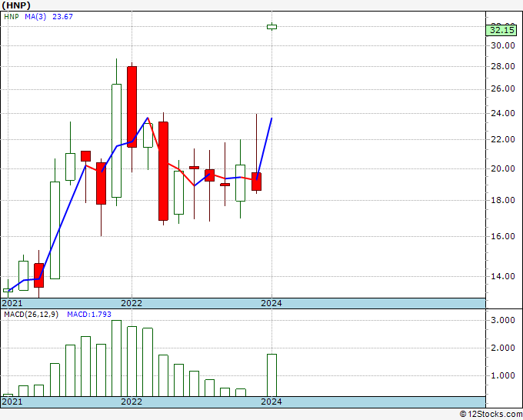
Task: Click the MACD histogram bar at 2024
Action: pos(271,375)
